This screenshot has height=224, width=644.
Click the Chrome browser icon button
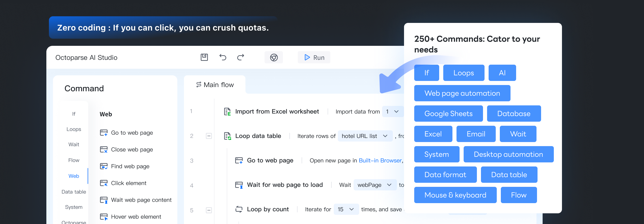(274, 58)
